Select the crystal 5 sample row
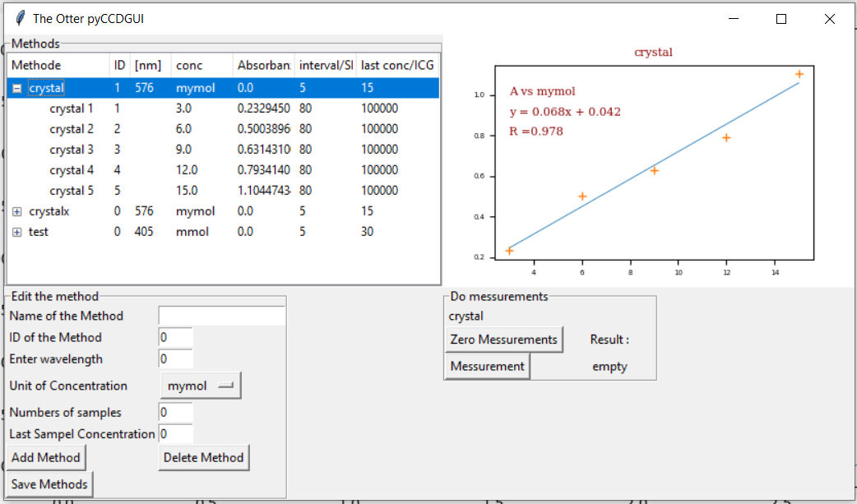The width and height of the screenshot is (857, 504). pyautogui.click(x=72, y=191)
